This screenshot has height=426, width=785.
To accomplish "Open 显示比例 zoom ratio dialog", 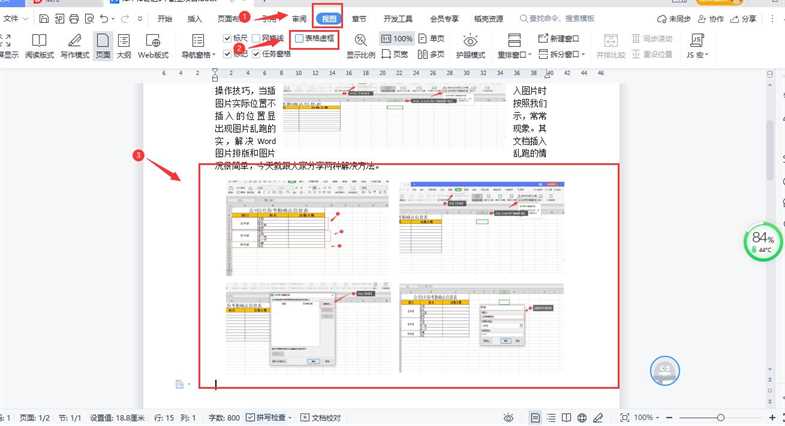I will (361, 44).
